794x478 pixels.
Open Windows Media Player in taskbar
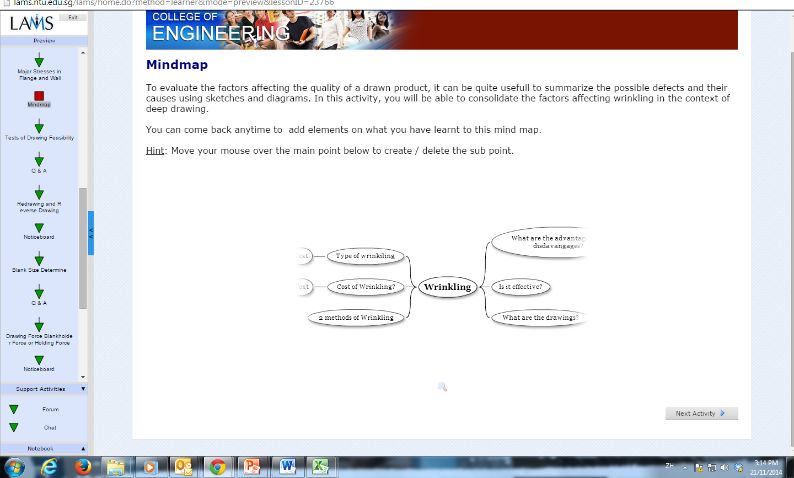click(150, 467)
